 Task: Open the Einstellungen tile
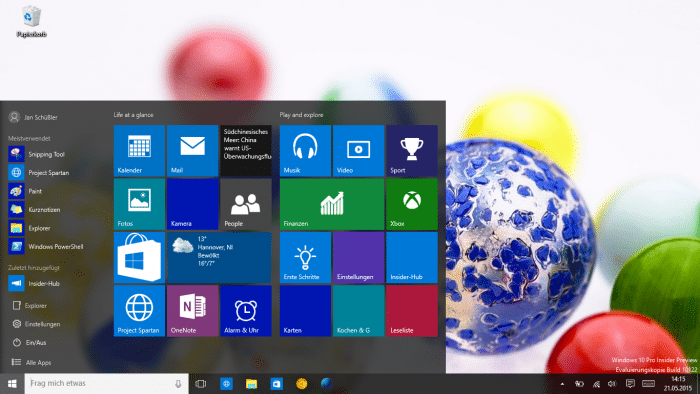[358, 257]
